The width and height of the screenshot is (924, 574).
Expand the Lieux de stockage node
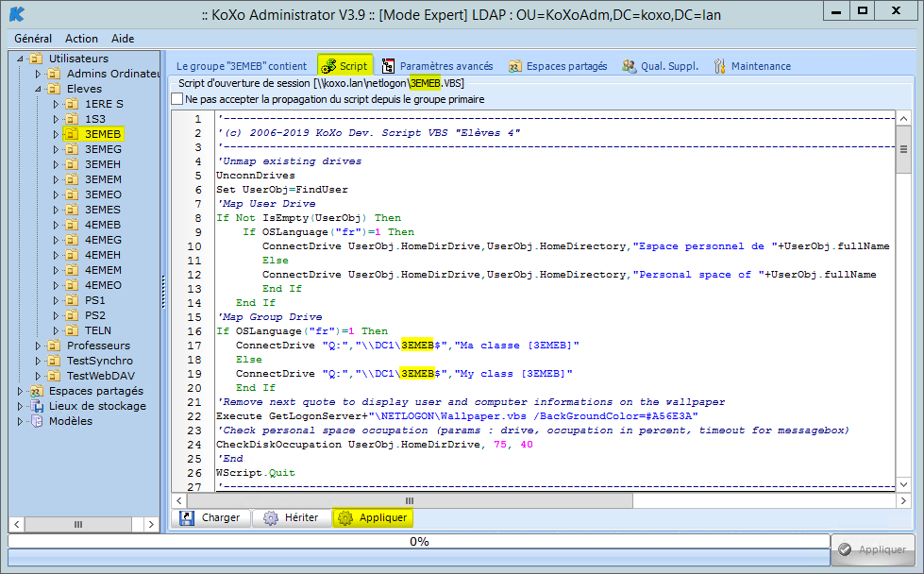(x=20, y=406)
